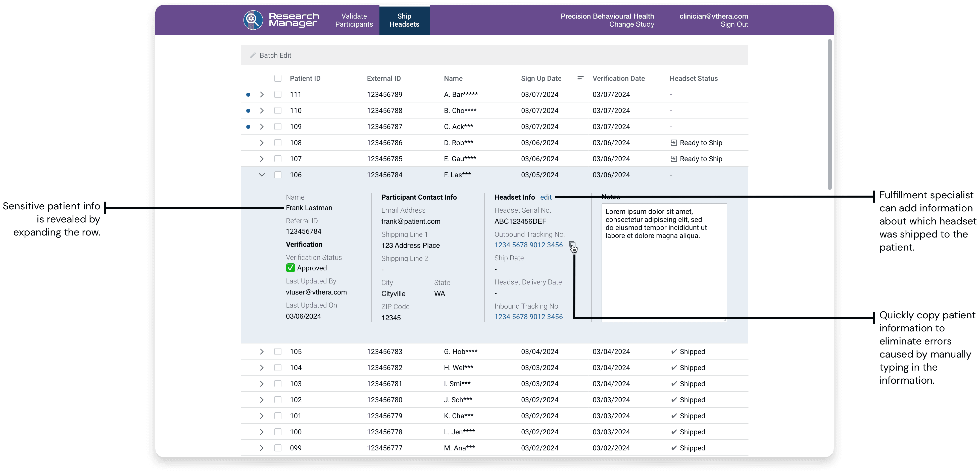Open the Ship Headsets tab

pos(404,20)
